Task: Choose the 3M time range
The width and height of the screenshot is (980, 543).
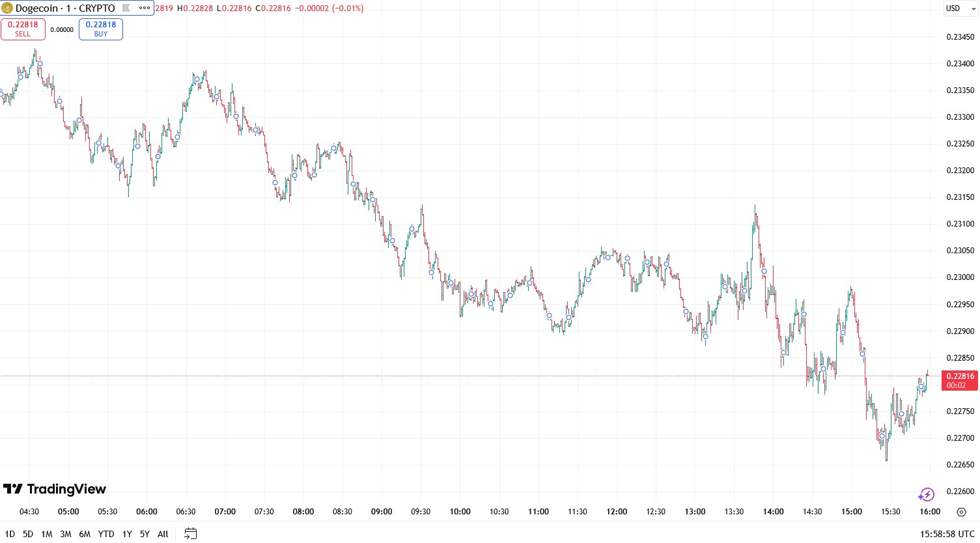Action: pyautogui.click(x=66, y=534)
